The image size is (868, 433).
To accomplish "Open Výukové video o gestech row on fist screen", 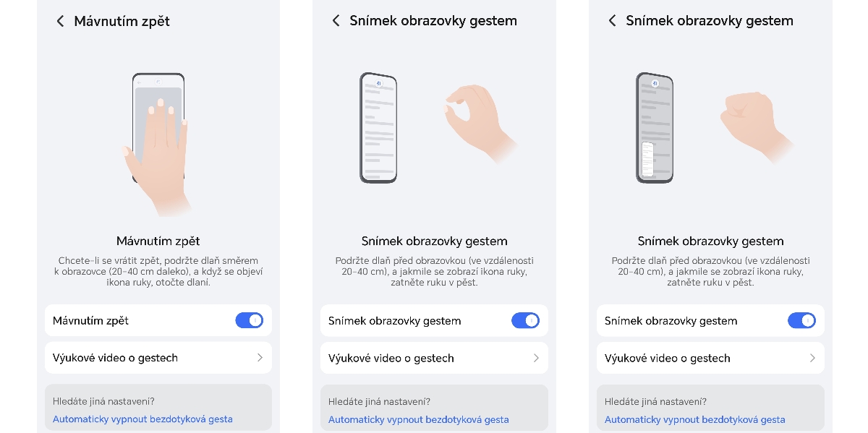I will pyautogui.click(x=710, y=358).
